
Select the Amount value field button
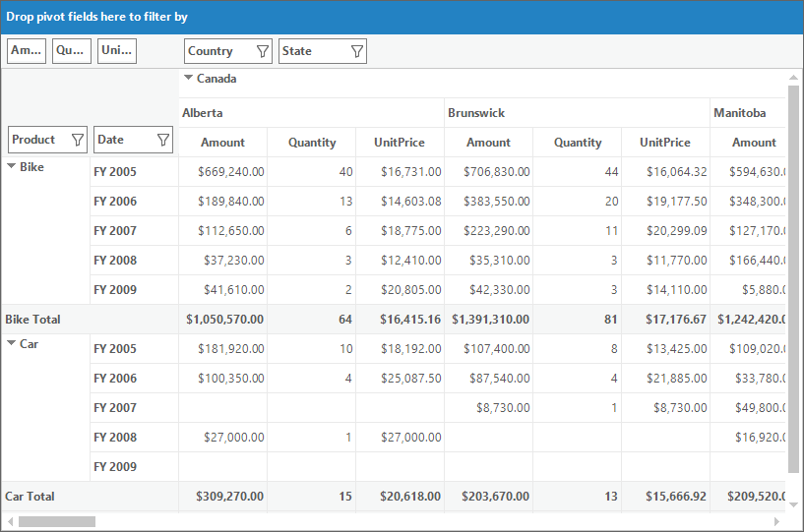[x=27, y=51]
